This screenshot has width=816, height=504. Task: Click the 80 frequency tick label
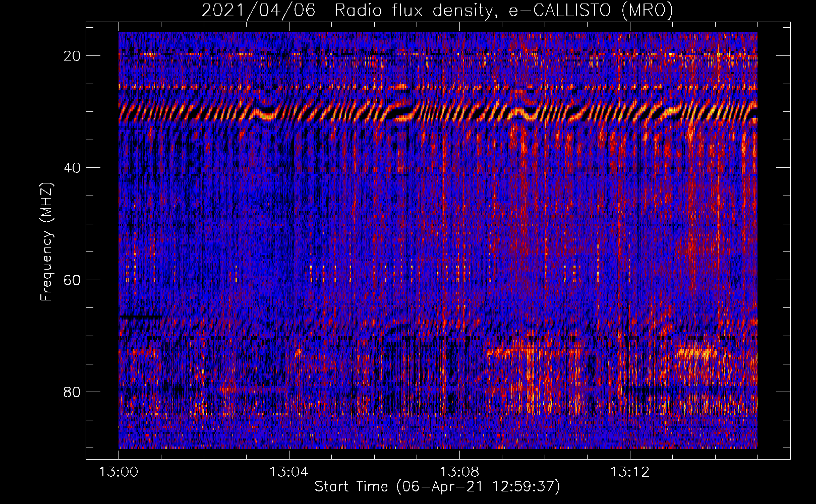click(72, 392)
